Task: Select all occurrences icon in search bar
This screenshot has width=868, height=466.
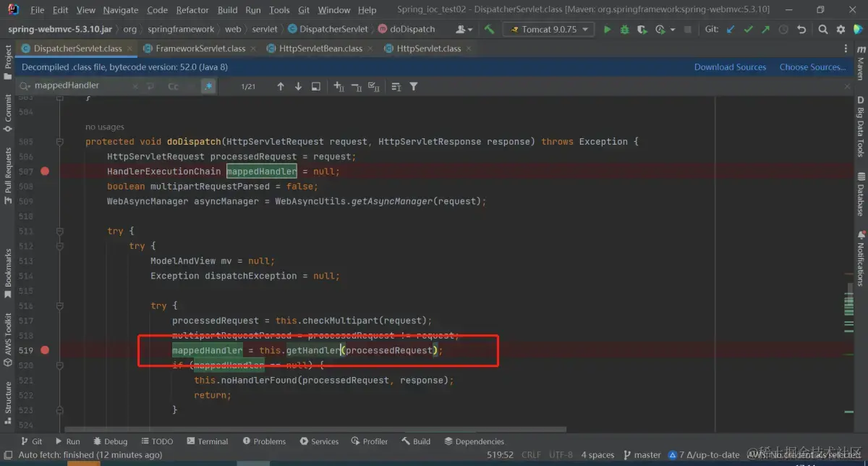Action: click(x=374, y=86)
